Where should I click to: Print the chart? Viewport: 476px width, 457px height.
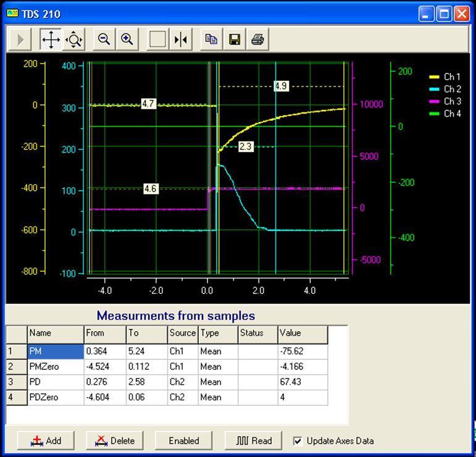coord(257,40)
